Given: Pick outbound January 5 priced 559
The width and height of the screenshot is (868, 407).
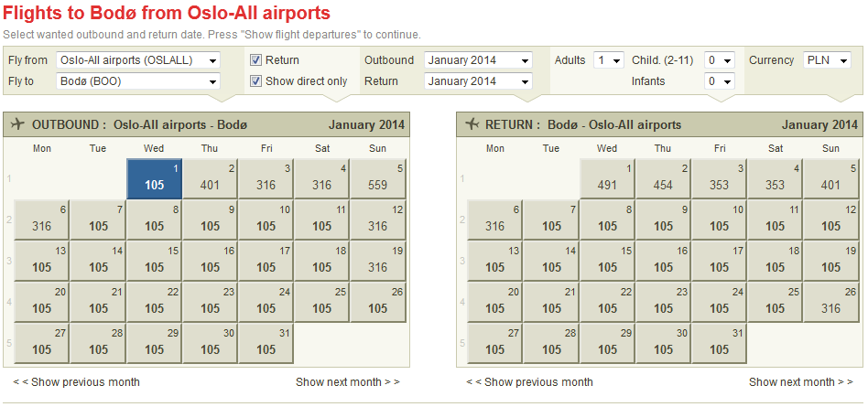Looking at the screenshot, I should pos(378,178).
